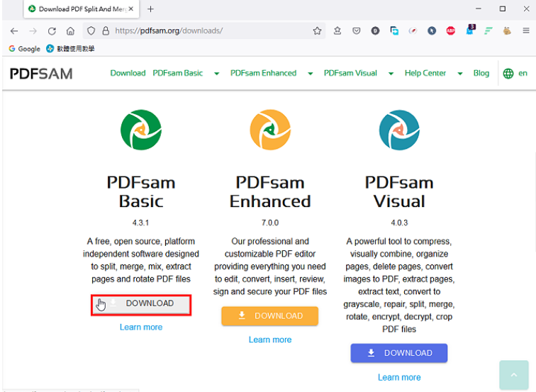Open the Google bookmark

tap(25, 48)
